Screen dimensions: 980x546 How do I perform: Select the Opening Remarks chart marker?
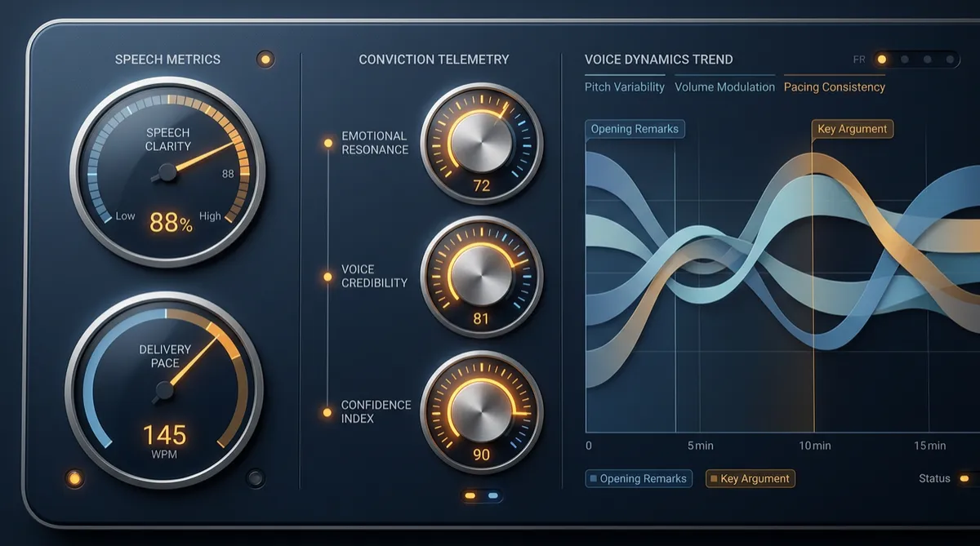point(635,129)
